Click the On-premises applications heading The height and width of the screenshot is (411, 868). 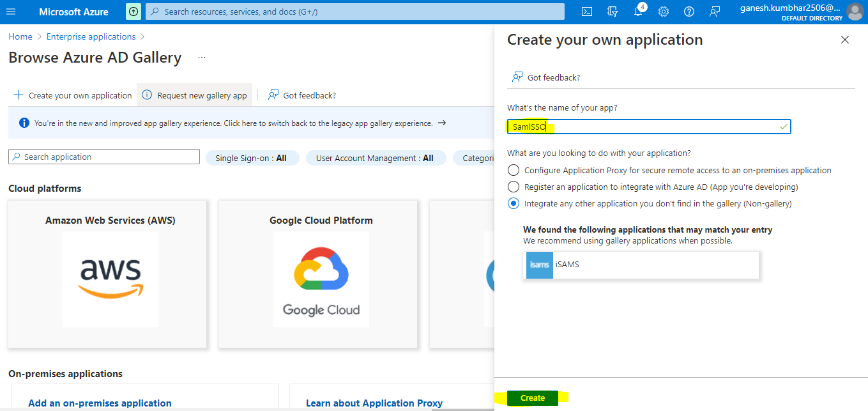[65, 374]
